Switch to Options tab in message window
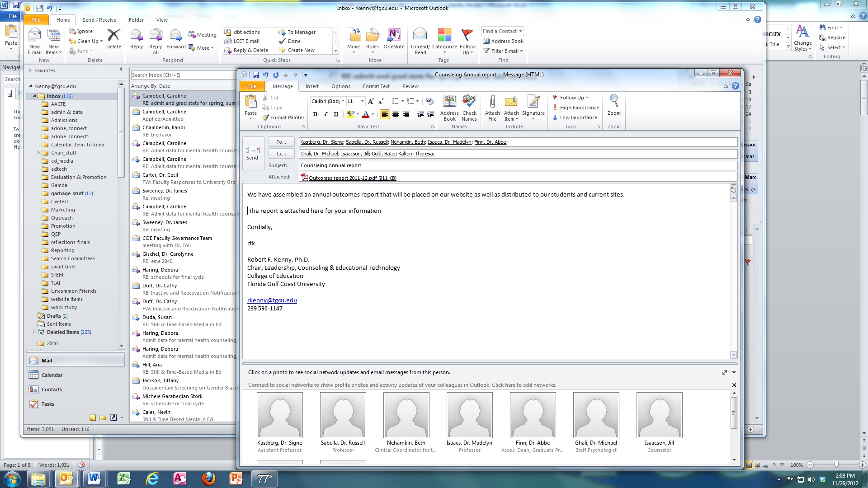Viewport: 868px width, 488px height. coord(340,86)
